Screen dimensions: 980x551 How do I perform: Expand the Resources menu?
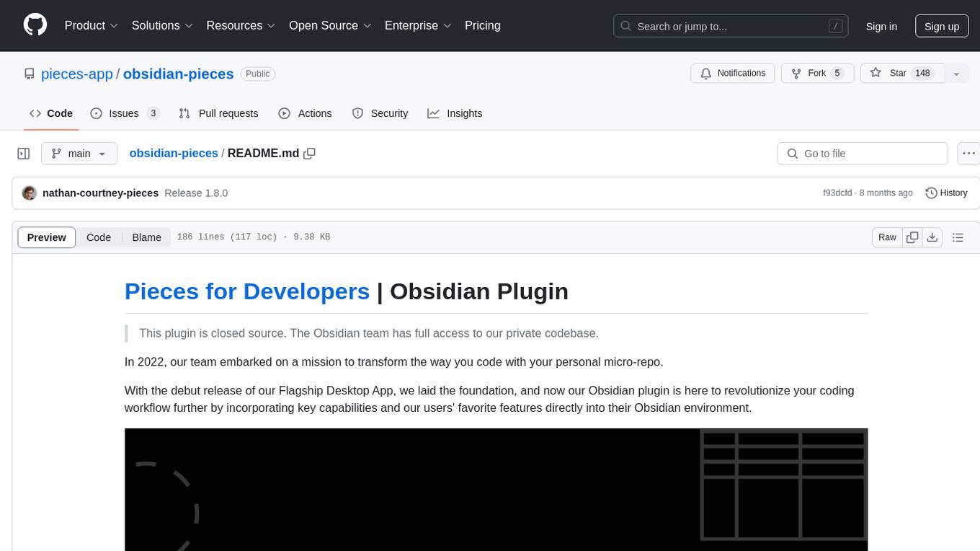[x=241, y=25]
